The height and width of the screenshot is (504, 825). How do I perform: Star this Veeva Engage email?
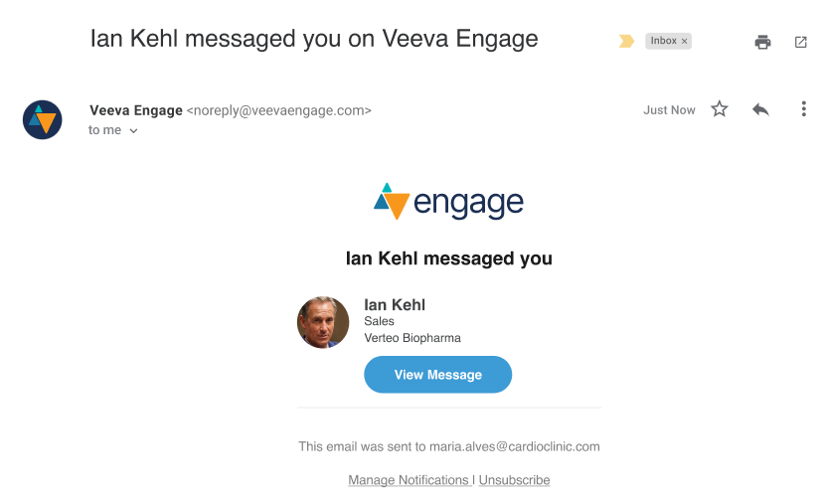pos(720,109)
